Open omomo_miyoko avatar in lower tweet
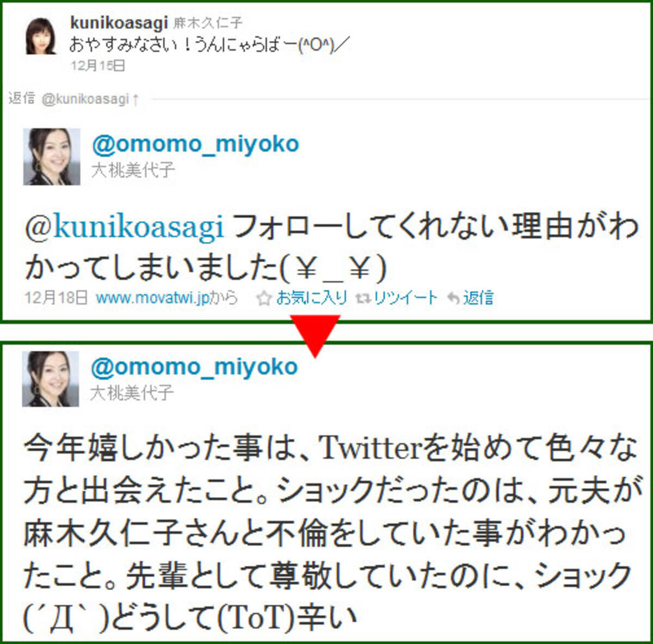 (51, 379)
